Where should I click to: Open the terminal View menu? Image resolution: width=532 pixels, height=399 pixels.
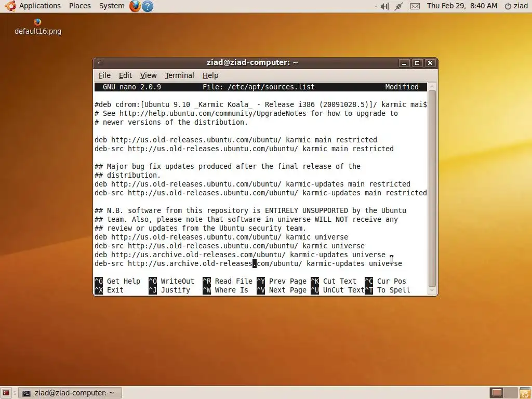point(148,75)
